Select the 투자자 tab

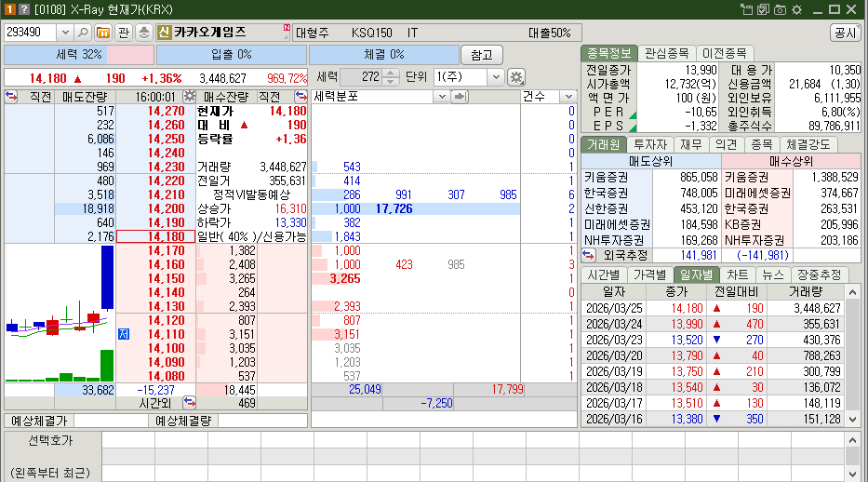click(x=650, y=144)
